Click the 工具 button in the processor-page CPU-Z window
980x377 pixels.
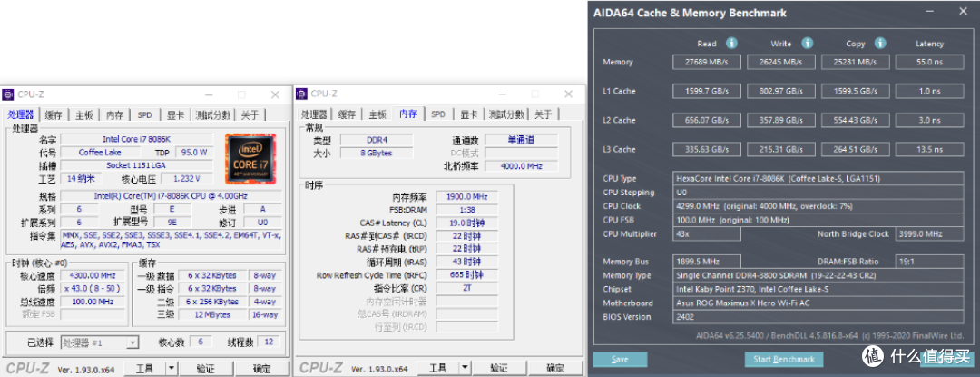(x=145, y=368)
